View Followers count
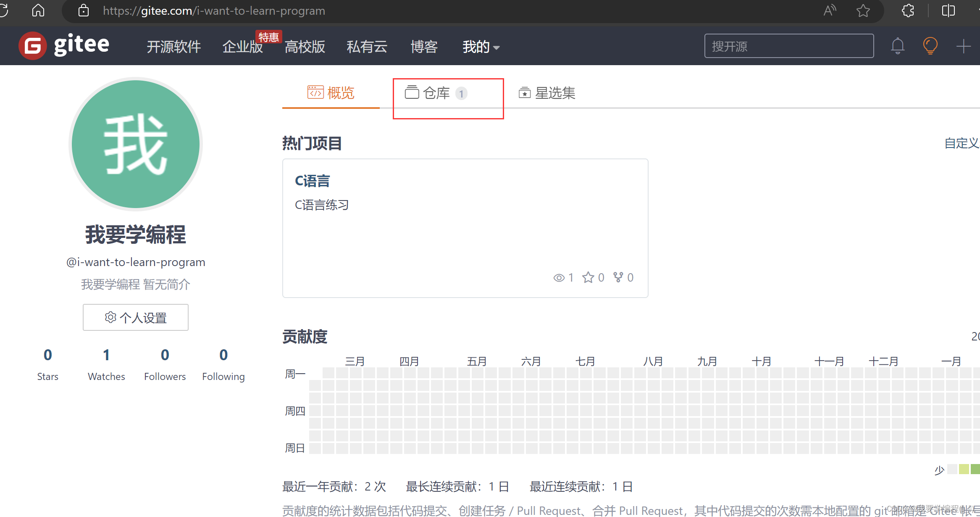Screen dimensions: 980x517 click(x=165, y=364)
